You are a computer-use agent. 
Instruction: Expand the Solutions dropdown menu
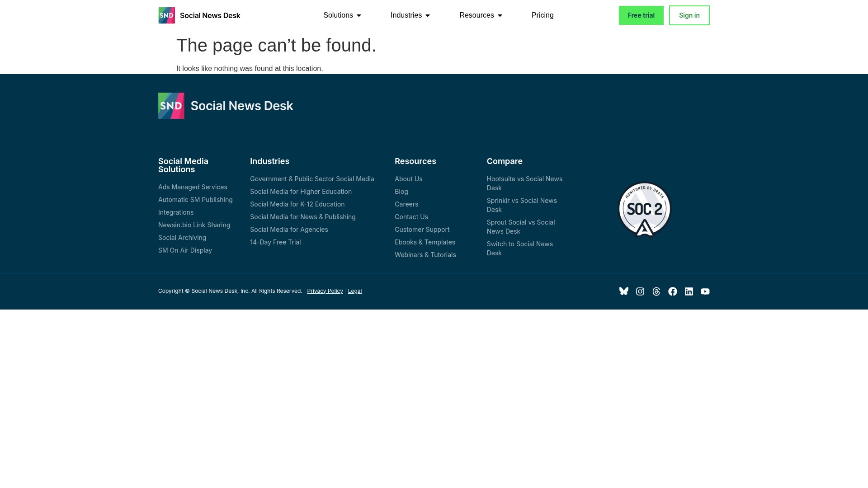[x=342, y=15]
